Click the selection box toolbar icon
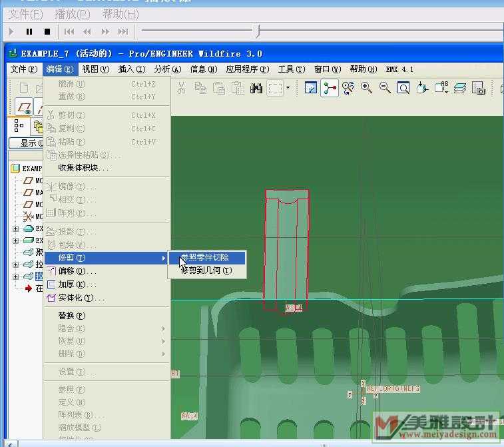This screenshot has height=447, width=504. coord(275,88)
